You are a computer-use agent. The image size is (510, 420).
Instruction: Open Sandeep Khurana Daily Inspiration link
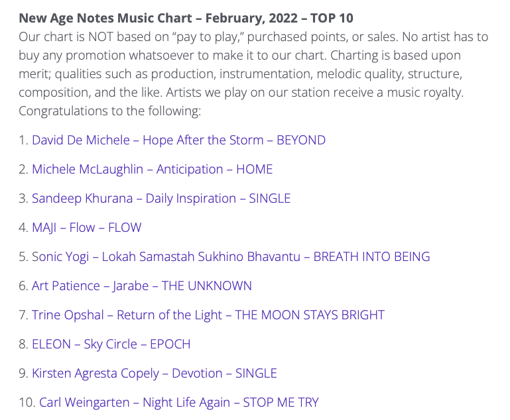(x=161, y=199)
